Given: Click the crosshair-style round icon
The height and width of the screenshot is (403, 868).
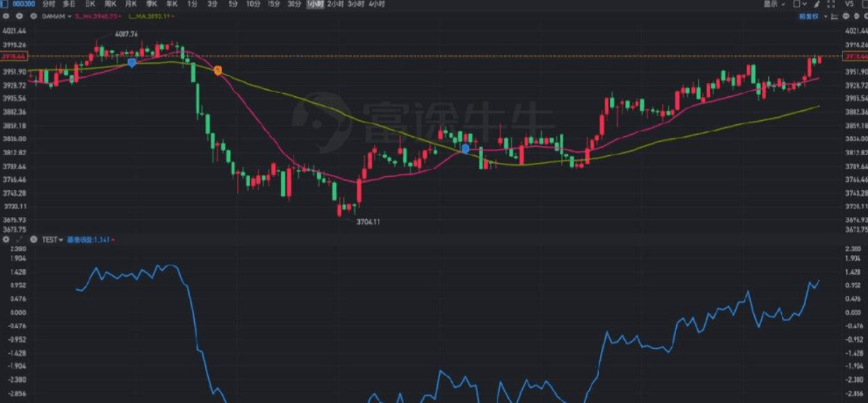Looking at the screenshot, I should [x=856, y=16].
